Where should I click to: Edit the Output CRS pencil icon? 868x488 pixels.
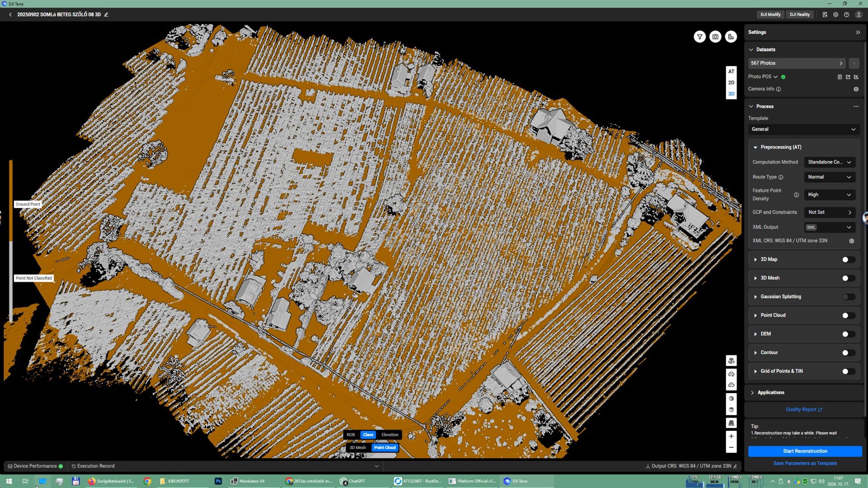pos(735,466)
